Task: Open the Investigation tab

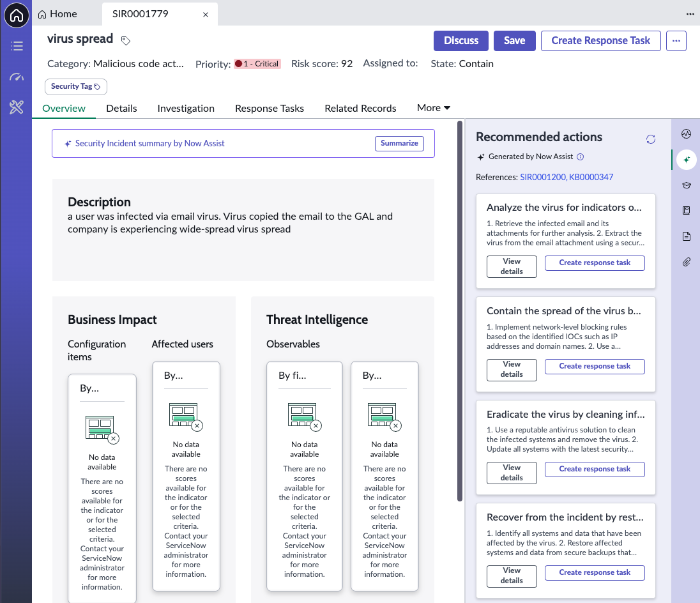Action: [x=186, y=109]
